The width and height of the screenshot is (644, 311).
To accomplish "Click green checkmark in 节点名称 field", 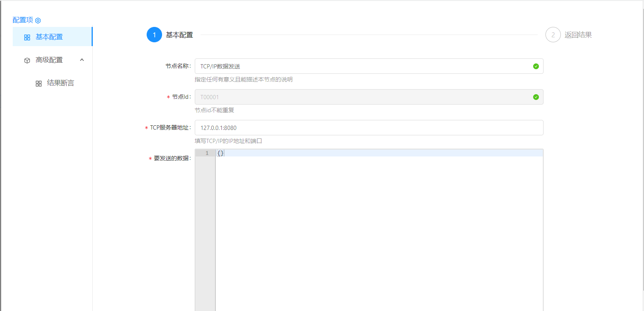I will (536, 67).
